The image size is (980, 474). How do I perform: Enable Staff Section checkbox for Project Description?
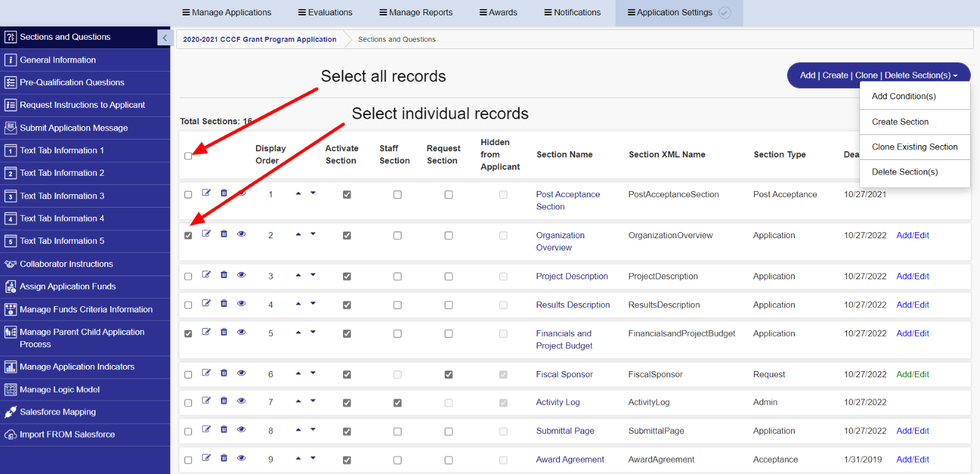tap(398, 277)
